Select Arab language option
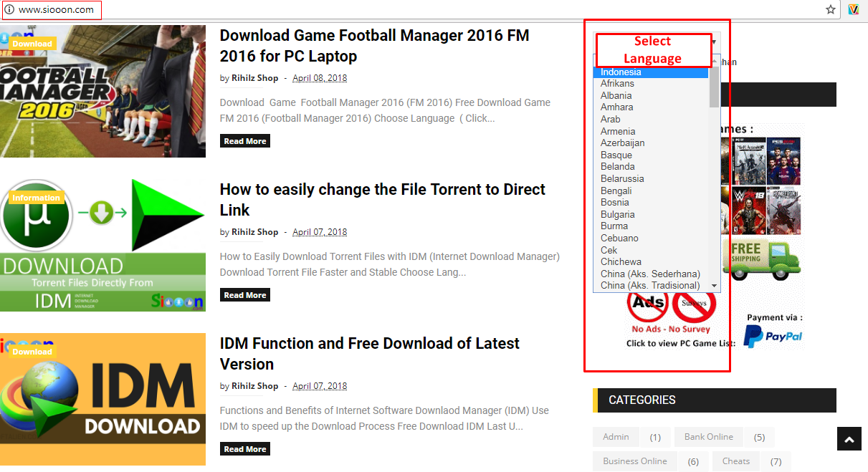Screen dimensions: 868x472 (x=651, y=119)
